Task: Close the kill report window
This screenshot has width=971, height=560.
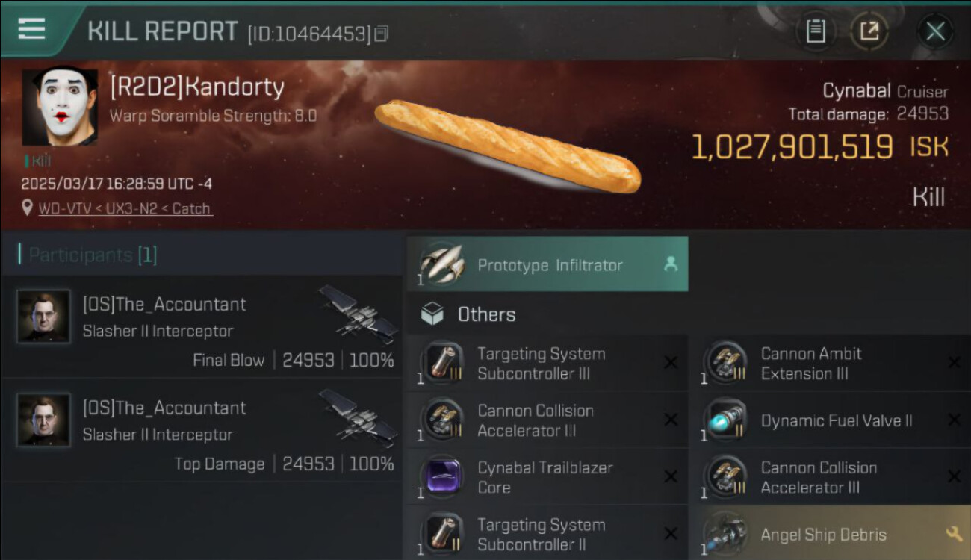Action: 935,31
